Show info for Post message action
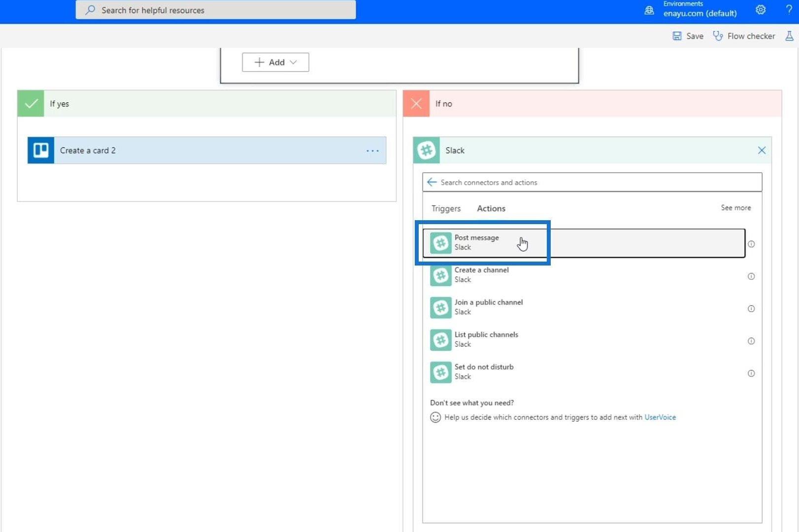The height and width of the screenshot is (532, 799). [751, 244]
